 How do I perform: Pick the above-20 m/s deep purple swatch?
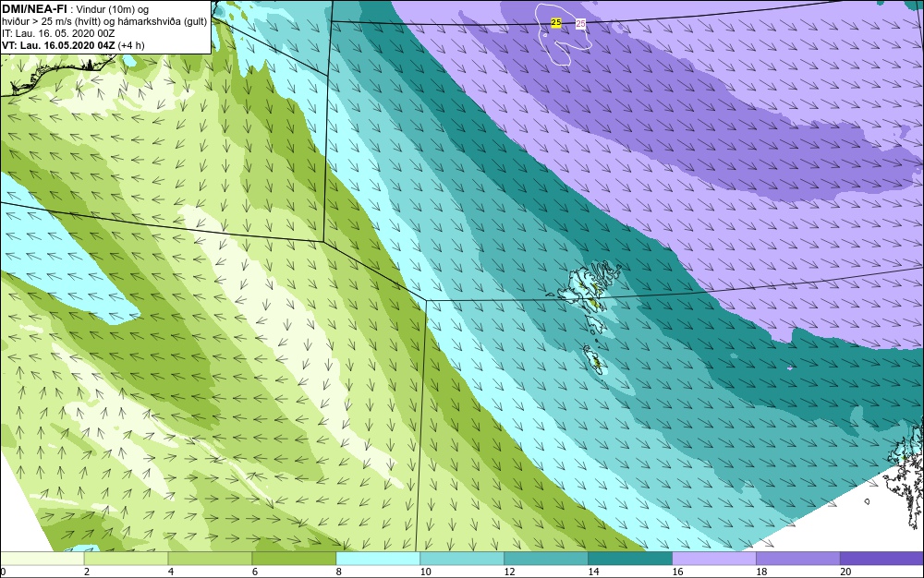[881, 559]
